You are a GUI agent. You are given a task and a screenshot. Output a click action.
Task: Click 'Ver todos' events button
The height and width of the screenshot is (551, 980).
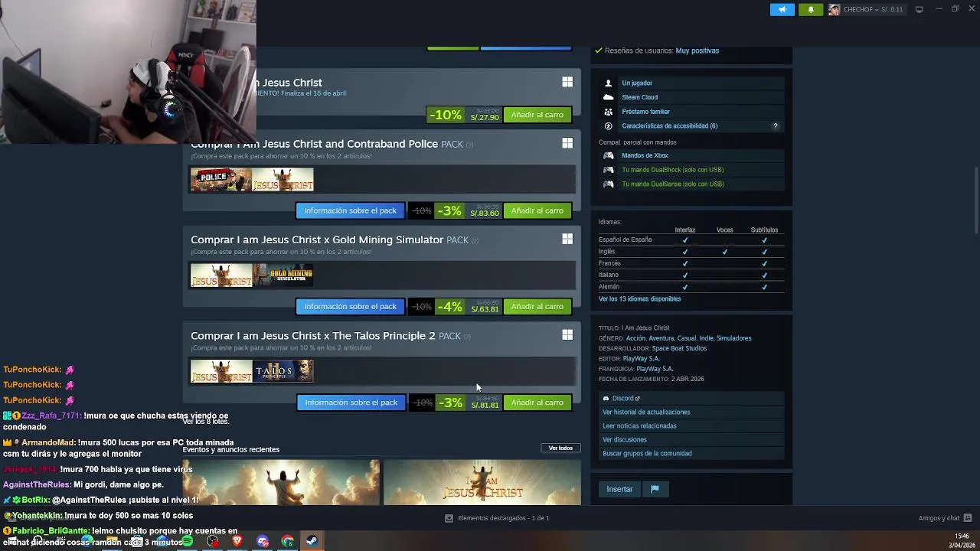click(560, 448)
